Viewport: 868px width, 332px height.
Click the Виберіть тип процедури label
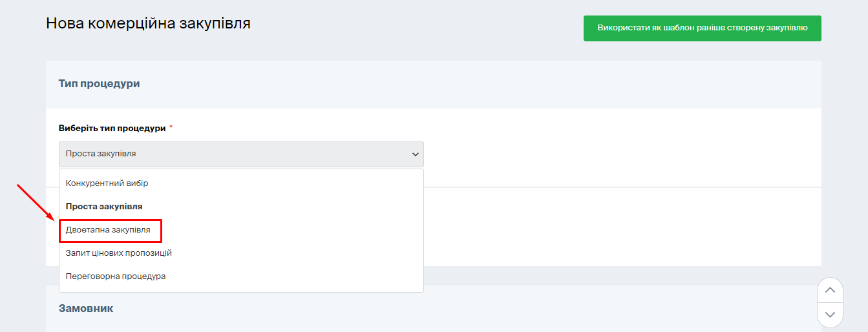coord(112,128)
